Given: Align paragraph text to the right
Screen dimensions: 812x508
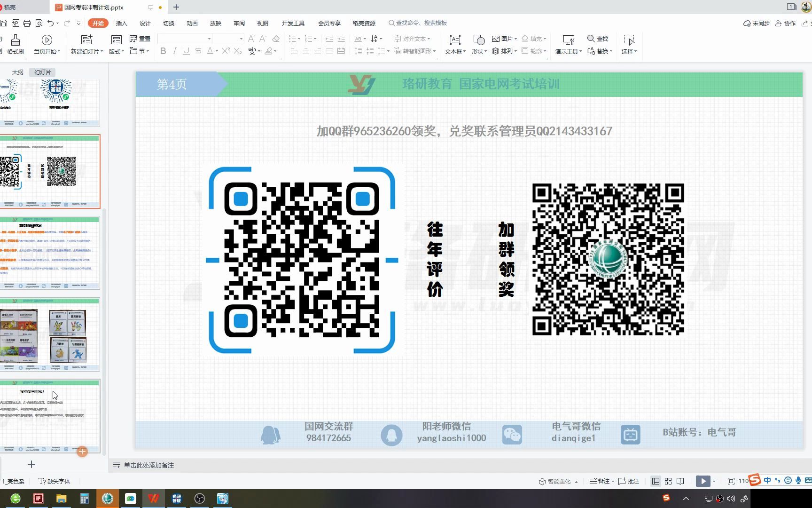Looking at the screenshot, I should (318, 51).
